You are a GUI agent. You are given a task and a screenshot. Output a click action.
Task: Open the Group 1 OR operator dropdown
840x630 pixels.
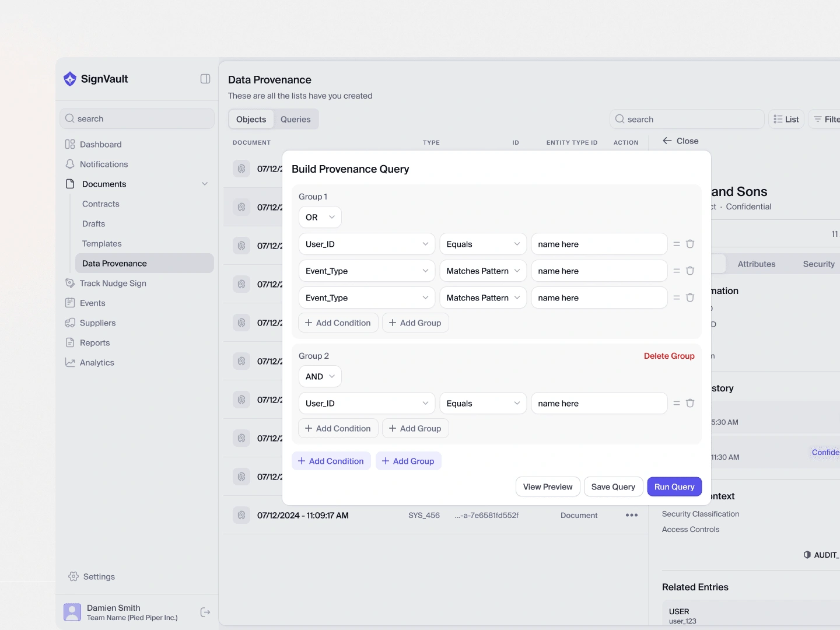pyautogui.click(x=320, y=217)
